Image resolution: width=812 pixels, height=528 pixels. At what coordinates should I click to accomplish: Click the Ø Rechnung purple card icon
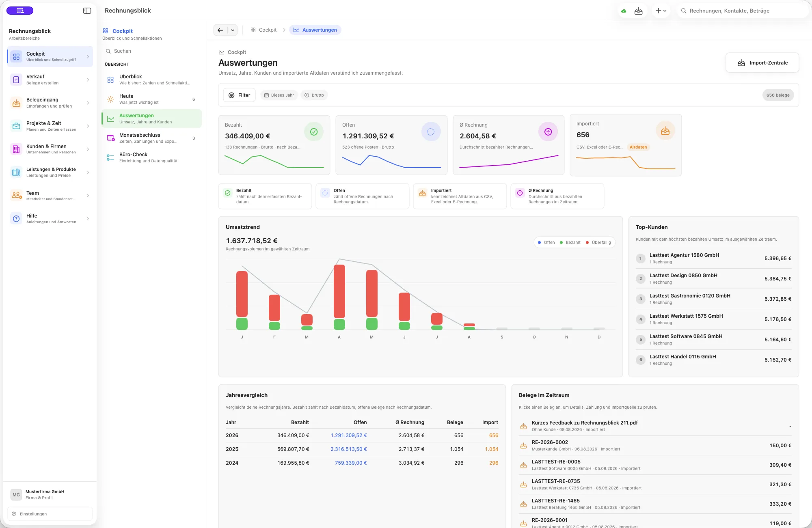[x=548, y=131]
